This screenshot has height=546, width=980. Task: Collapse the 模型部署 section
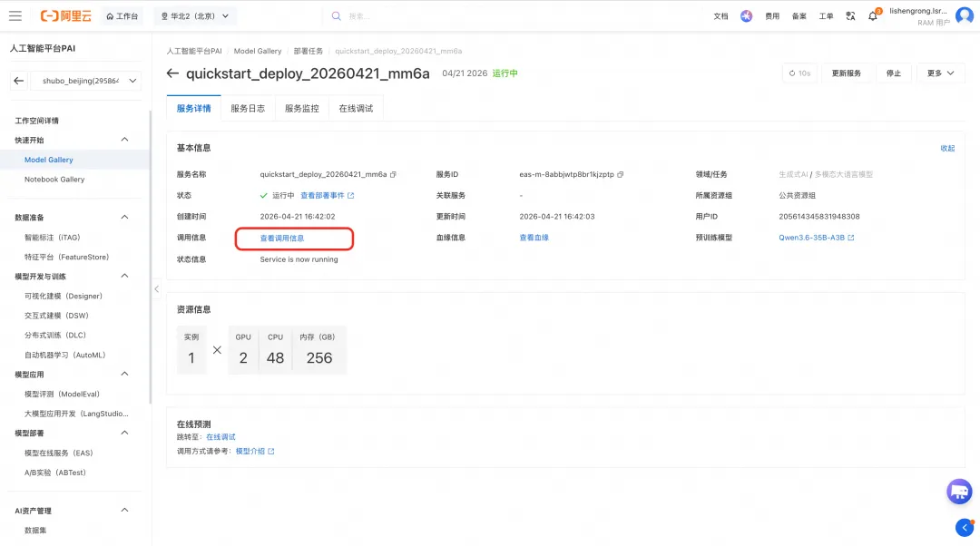tap(124, 433)
